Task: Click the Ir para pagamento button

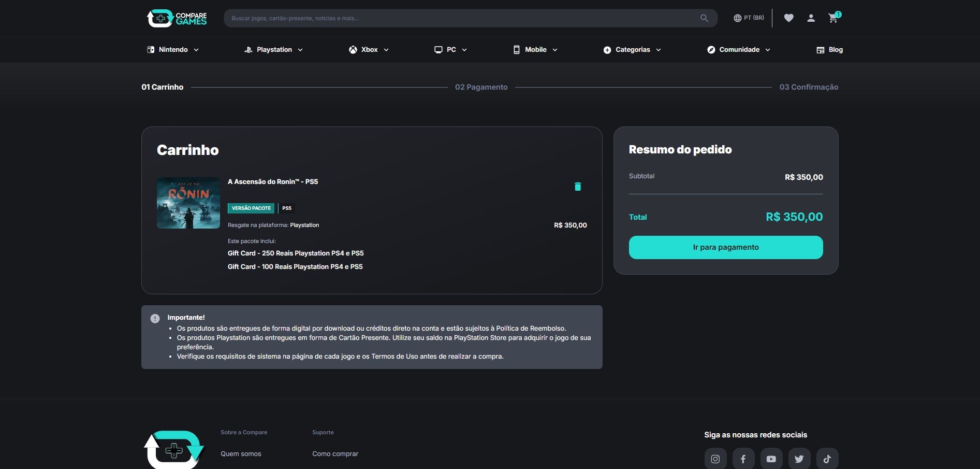Action: (x=726, y=247)
